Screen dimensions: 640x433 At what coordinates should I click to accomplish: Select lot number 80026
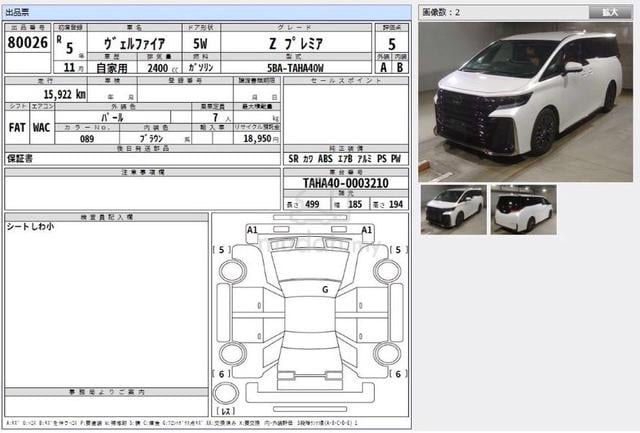tap(28, 42)
